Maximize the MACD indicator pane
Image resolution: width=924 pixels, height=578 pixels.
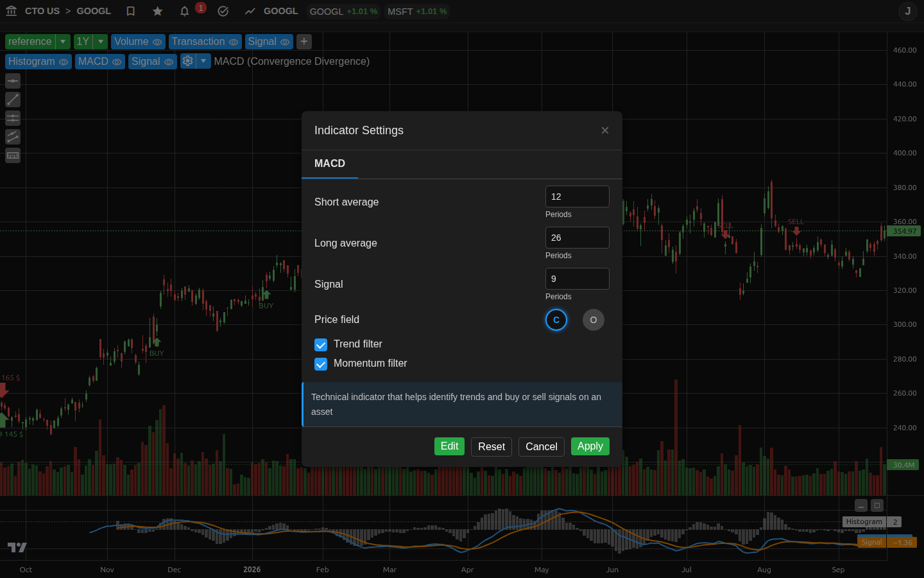pyautogui.click(x=877, y=505)
